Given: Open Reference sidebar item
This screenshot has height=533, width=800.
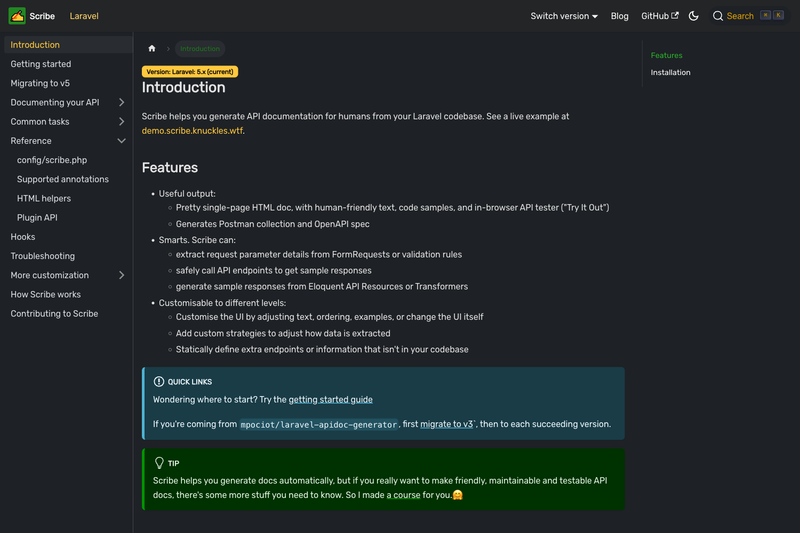Looking at the screenshot, I should [x=31, y=141].
